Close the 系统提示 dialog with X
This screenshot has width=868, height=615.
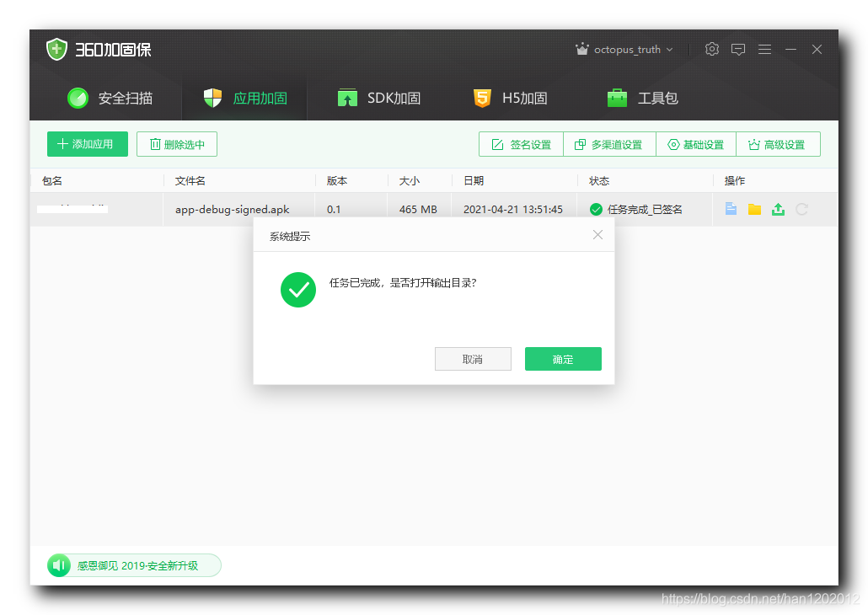(x=597, y=235)
